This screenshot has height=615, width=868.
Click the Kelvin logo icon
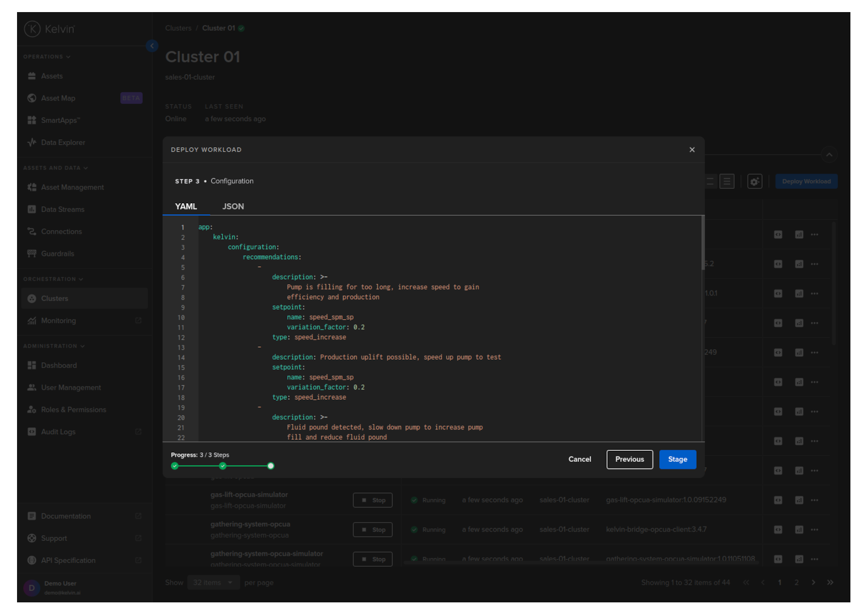tap(32, 29)
